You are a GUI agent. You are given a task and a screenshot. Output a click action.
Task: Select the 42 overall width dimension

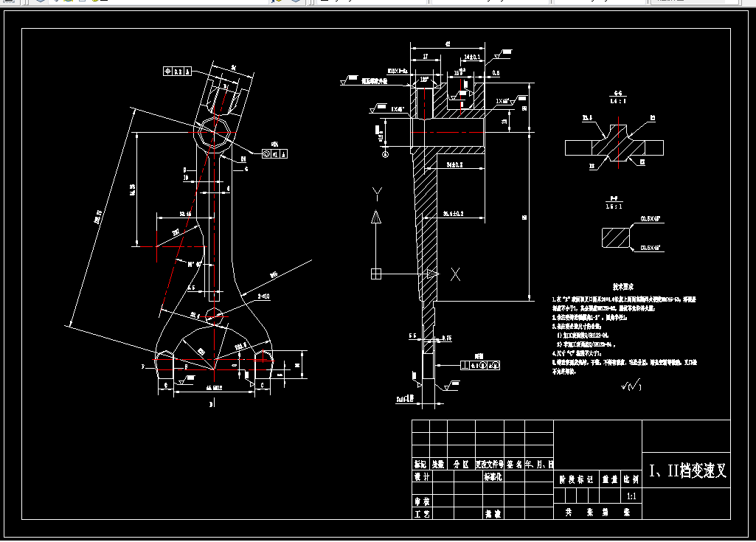(448, 44)
